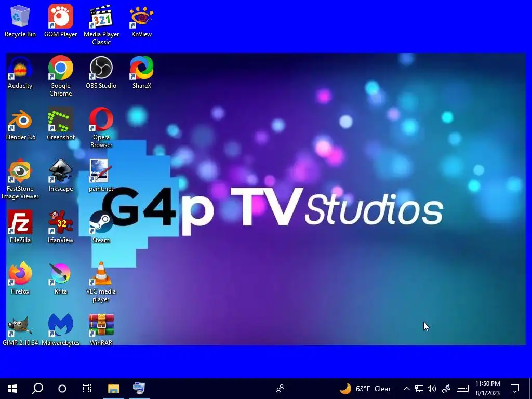Select the Malwarebytes desktop icon
This screenshot has height=399, width=532.
[60, 330]
